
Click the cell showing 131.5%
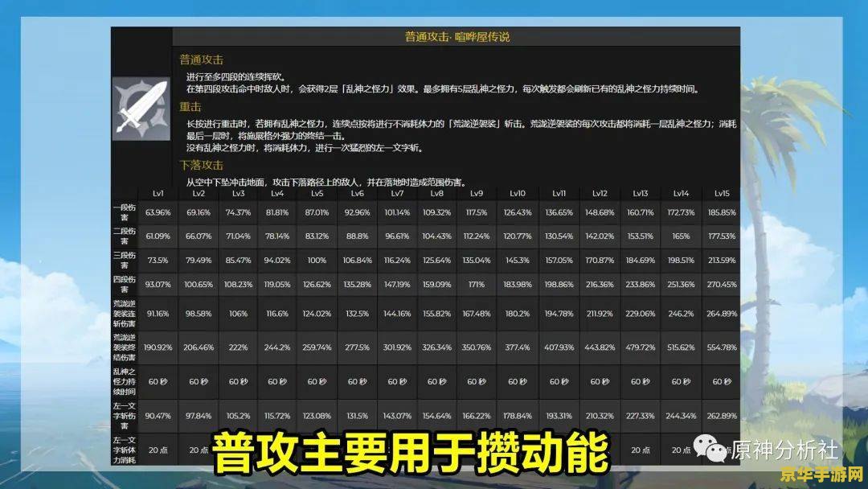pos(357,416)
